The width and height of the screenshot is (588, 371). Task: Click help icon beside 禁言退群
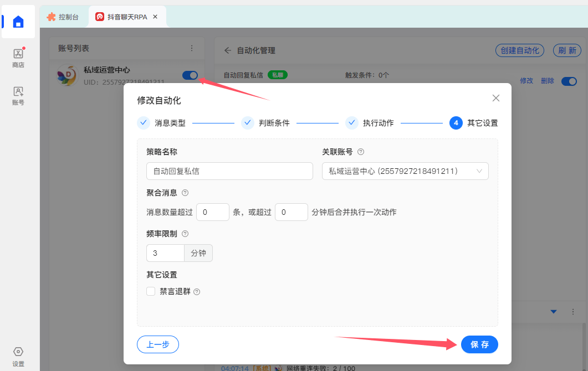pos(197,292)
